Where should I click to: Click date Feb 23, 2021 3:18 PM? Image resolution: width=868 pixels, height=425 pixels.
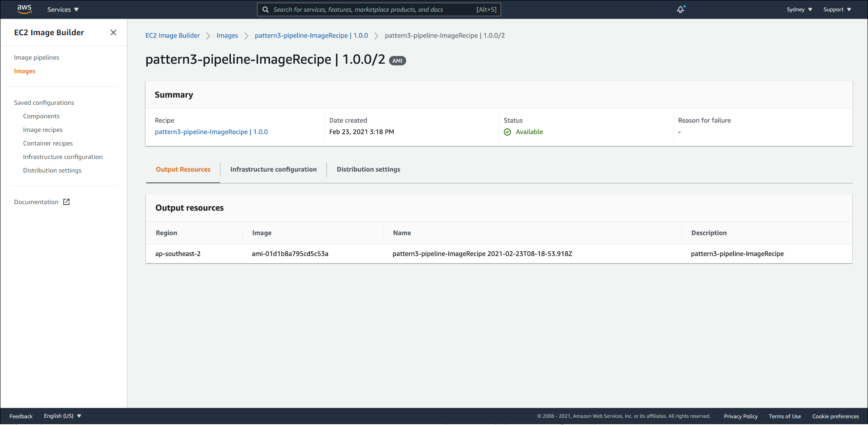tap(361, 132)
